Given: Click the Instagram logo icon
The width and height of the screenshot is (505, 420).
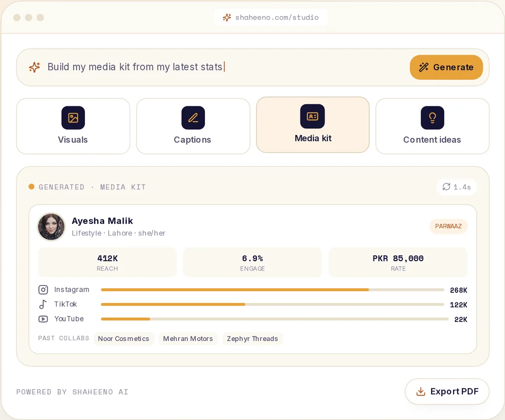Looking at the screenshot, I should pyautogui.click(x=43, y=289).
